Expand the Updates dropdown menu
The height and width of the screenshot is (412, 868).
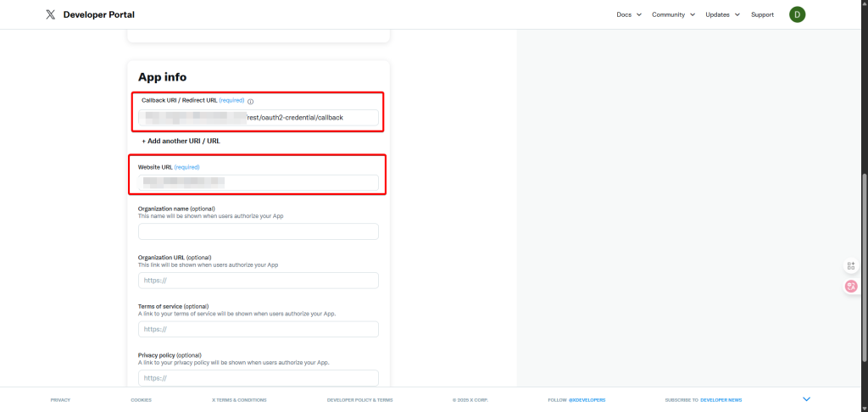722,14
